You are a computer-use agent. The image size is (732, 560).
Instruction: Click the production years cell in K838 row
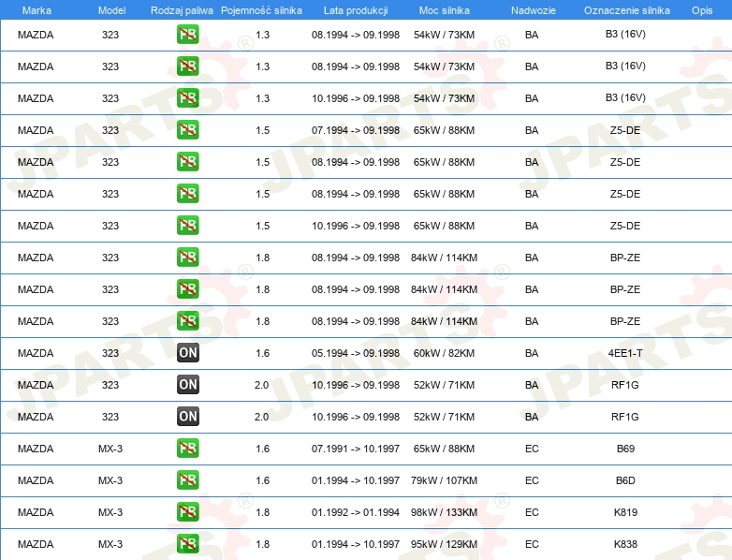click(x=356, y=544)
